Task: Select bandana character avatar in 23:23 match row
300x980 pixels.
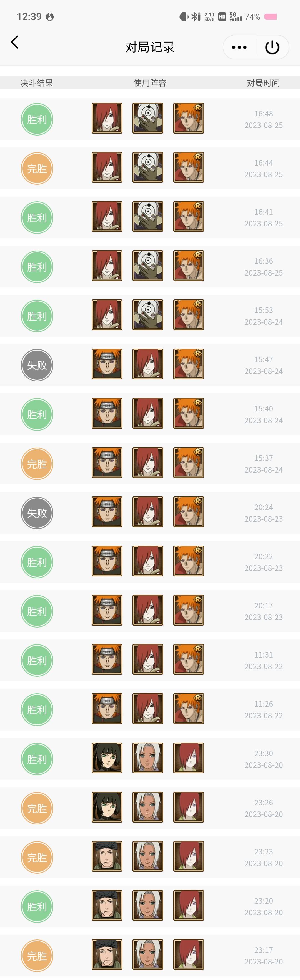Action: pyautogui.click(x=107, y=856)
